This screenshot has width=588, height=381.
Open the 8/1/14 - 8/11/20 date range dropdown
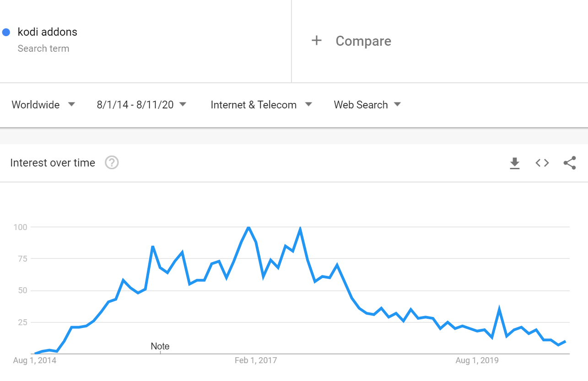point(142,105)
